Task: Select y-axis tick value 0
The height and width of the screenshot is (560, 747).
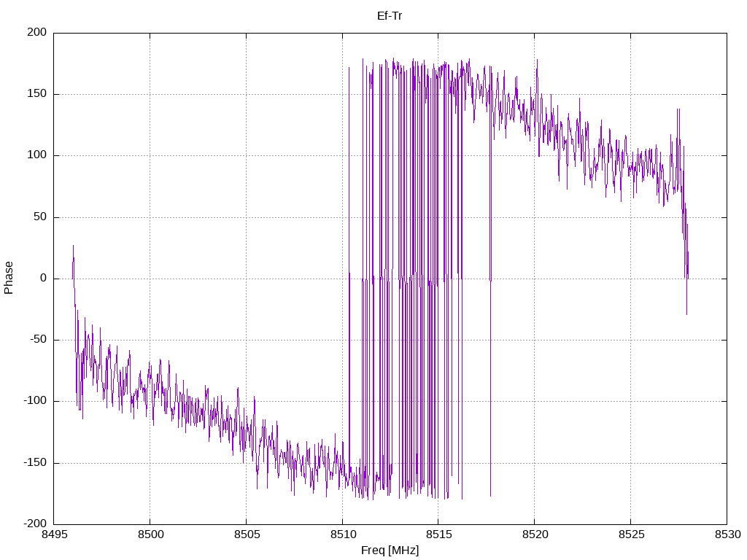Action: click(x=44, y=278)
